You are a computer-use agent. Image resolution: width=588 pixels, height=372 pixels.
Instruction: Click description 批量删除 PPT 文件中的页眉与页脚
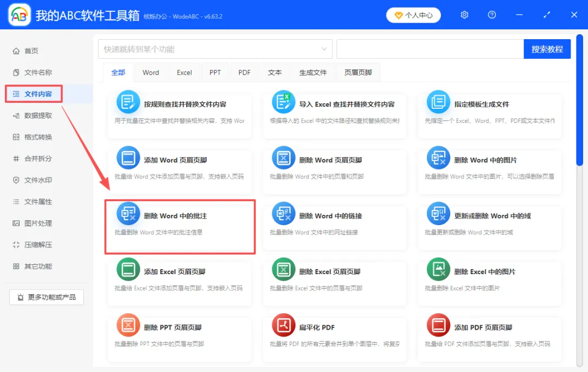(159, 344)
